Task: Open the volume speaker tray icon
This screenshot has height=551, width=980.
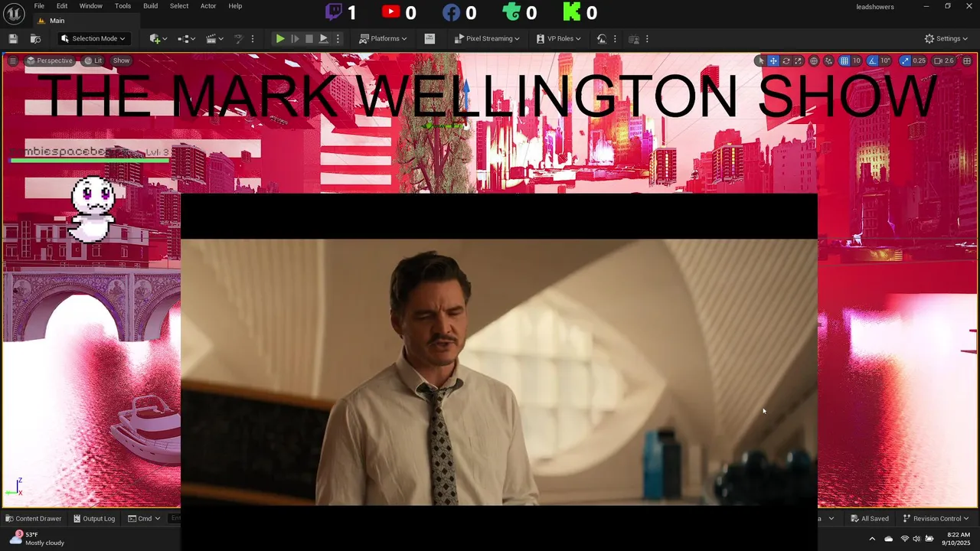Action: (917, 539)
